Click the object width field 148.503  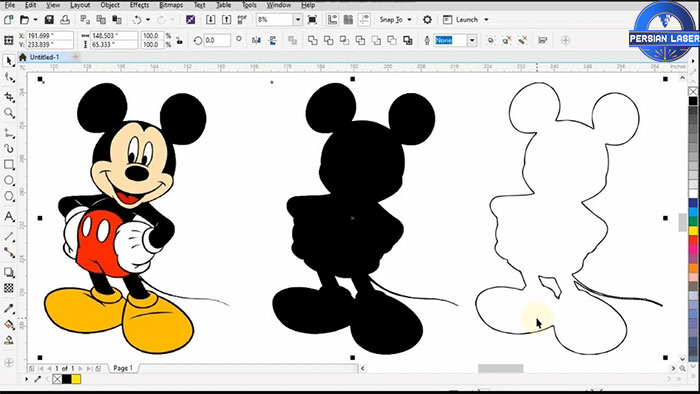pyautogui.click(x=114, y=36)
